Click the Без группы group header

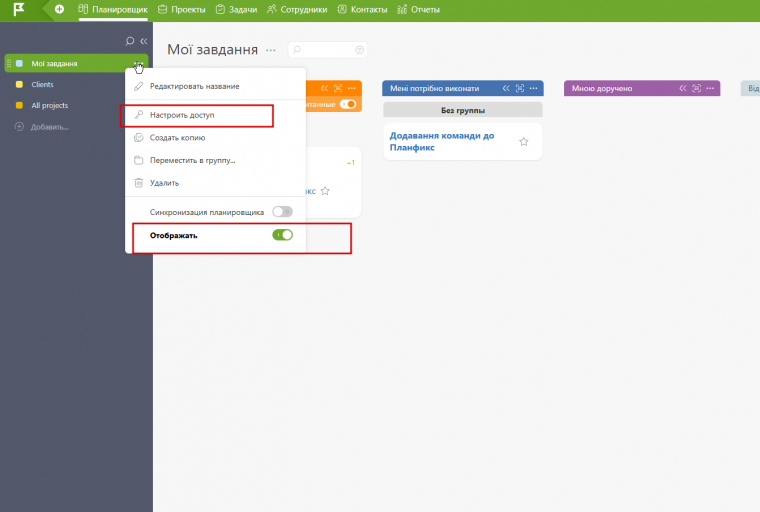pyautogui.click(x=463, y=110)
